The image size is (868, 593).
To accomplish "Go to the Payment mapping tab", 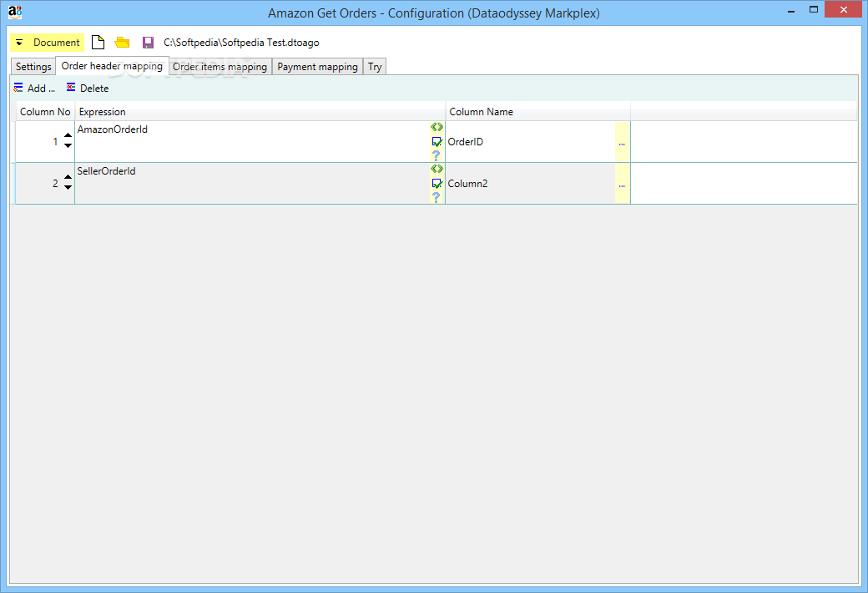I will tap(317, 67).
